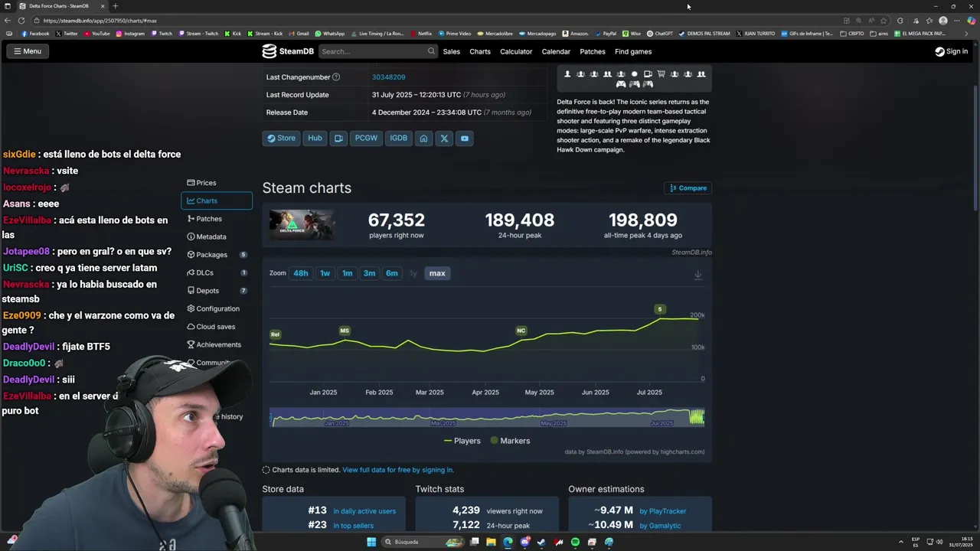This screenshot has height=551, width=980.
Task: Set chart zoom to 1w
Action: (x=325, y=273)
